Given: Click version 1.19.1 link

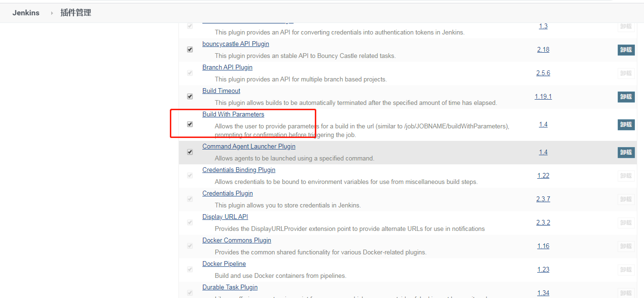Looking at the screenshot, I should (x=543, y=96).
